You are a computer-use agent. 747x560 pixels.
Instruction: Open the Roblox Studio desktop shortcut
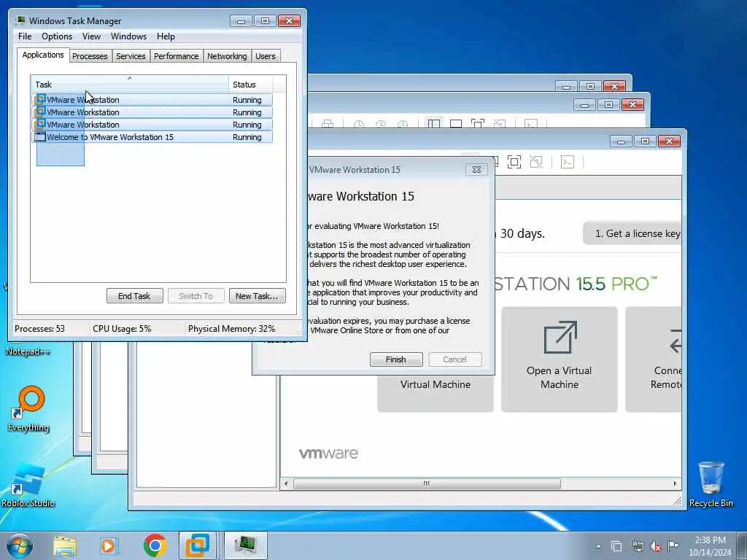(28, 485)
